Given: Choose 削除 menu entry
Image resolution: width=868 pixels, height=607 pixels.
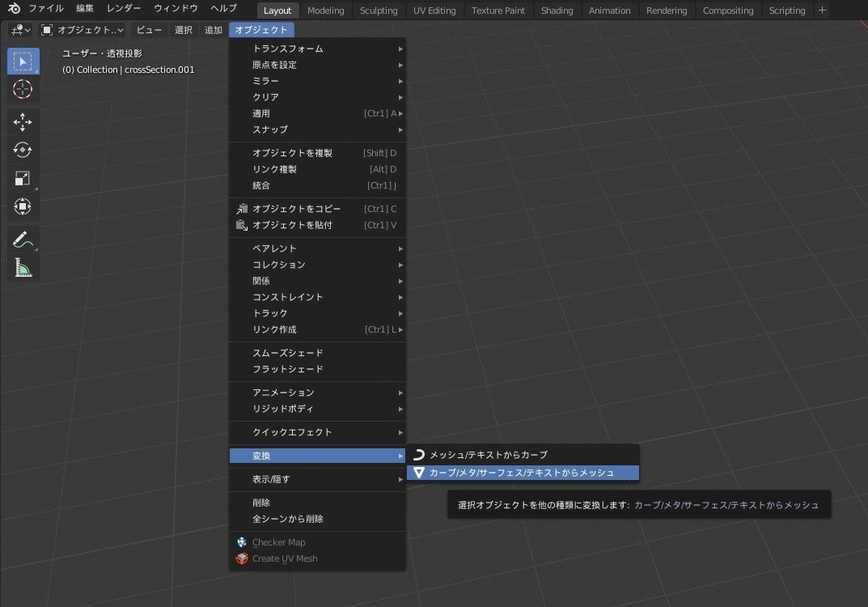Looking at the screenshot, I should pyautogui.click(x=318, y=503).
